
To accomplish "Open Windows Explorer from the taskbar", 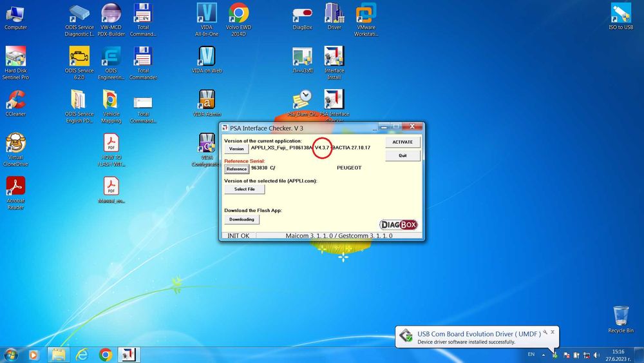I will point(59,355).
